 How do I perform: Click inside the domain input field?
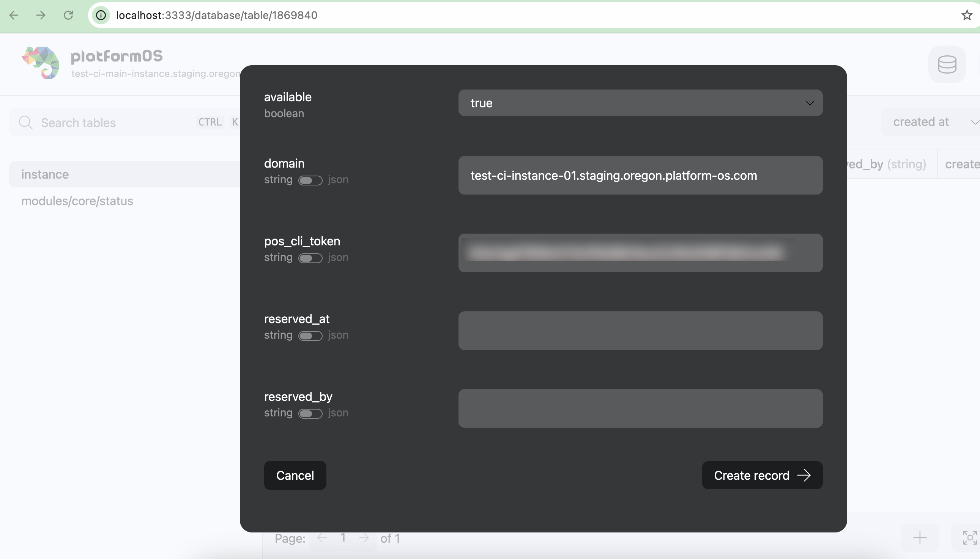640,176
